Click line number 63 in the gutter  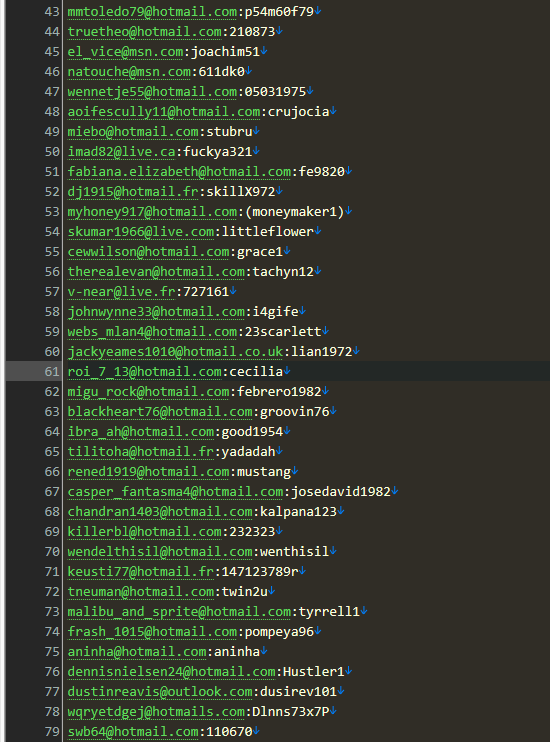point(52,412)
